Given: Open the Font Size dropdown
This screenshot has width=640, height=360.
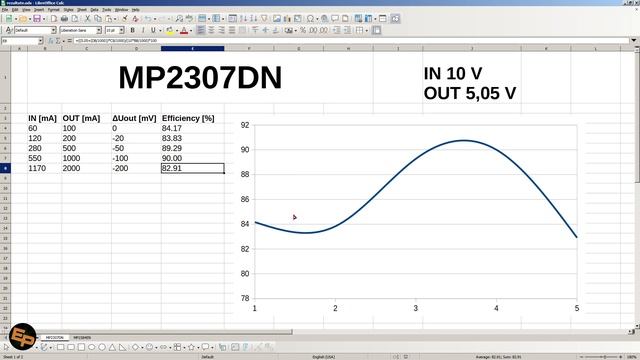Looking at the screenshot, I should click(x=122, y=30).
